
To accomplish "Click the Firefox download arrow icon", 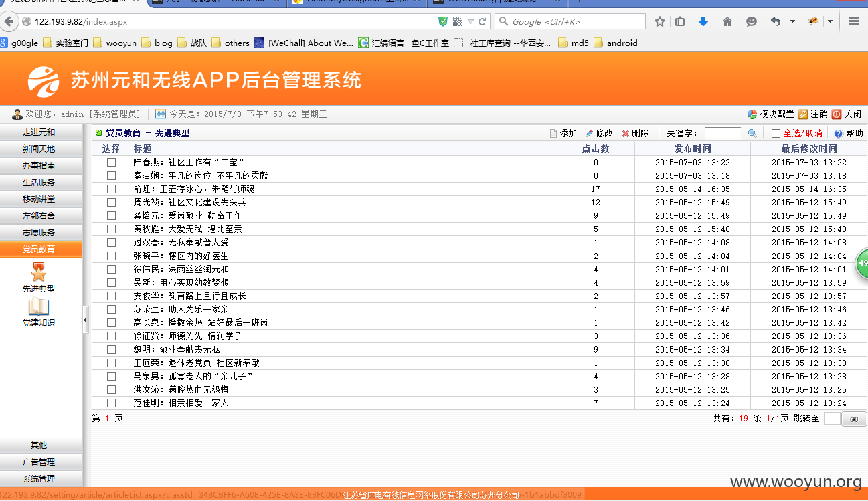I will [x=703, y=21].
